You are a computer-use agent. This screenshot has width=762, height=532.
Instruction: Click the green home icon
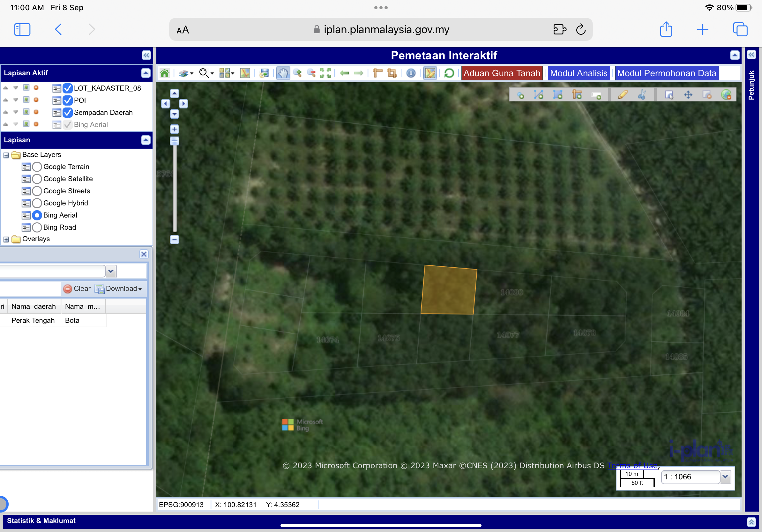[165, 73]
